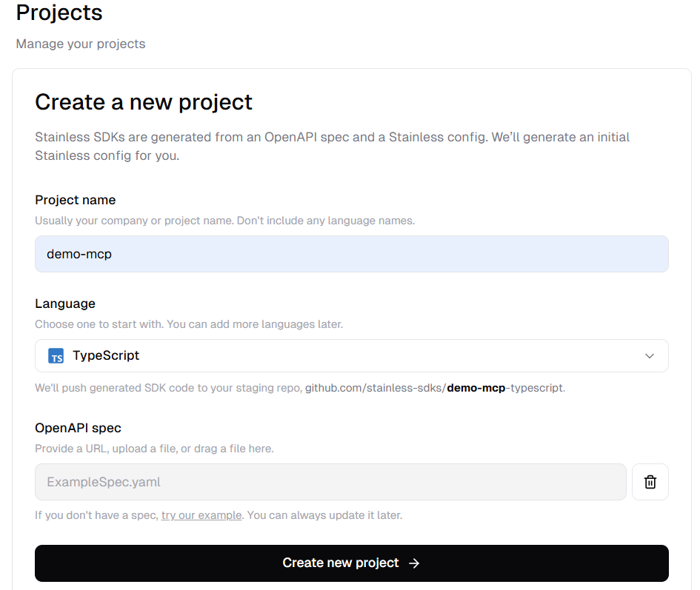Open the 'try our example' link
The height and width of the screenshot is (590, 700).
pyautogui.click(x=201, y=515)
